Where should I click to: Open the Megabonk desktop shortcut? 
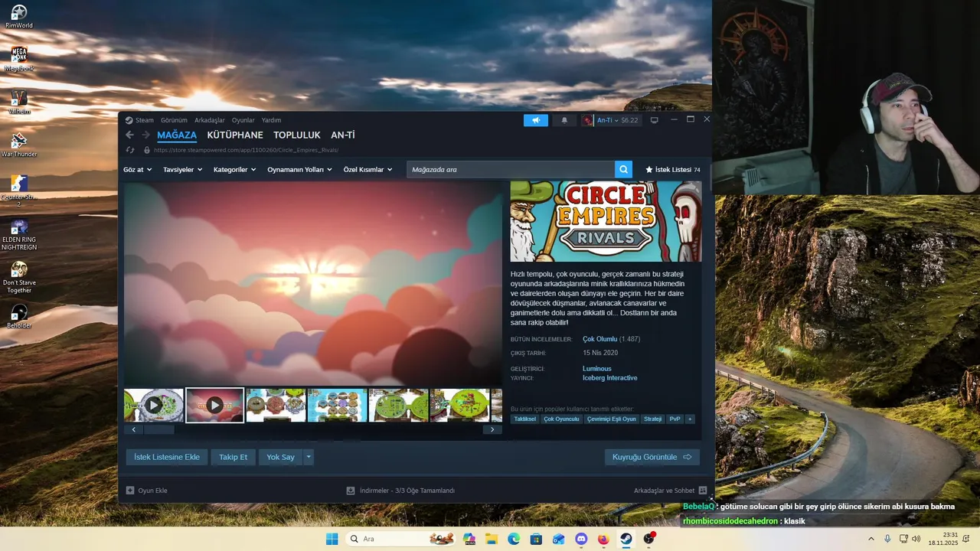pos(19,60)
